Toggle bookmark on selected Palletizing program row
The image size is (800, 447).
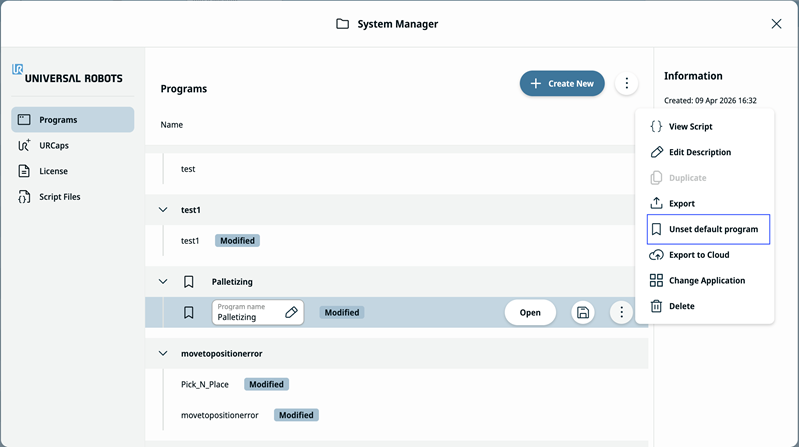click(x=189, y=312)
